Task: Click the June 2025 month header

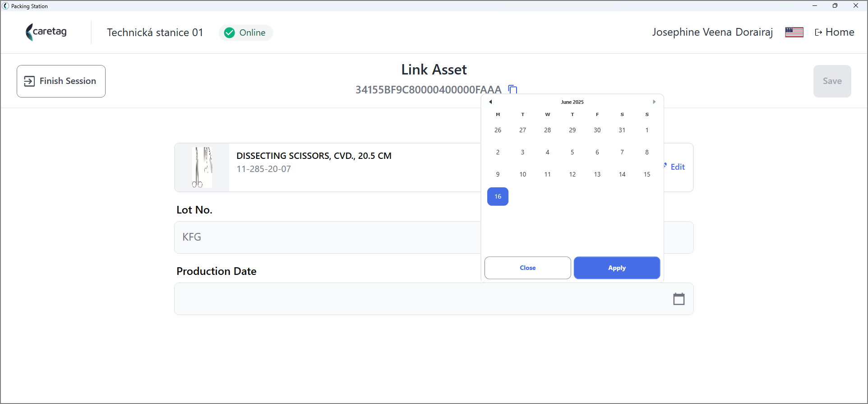Action: tap(572, 102)
